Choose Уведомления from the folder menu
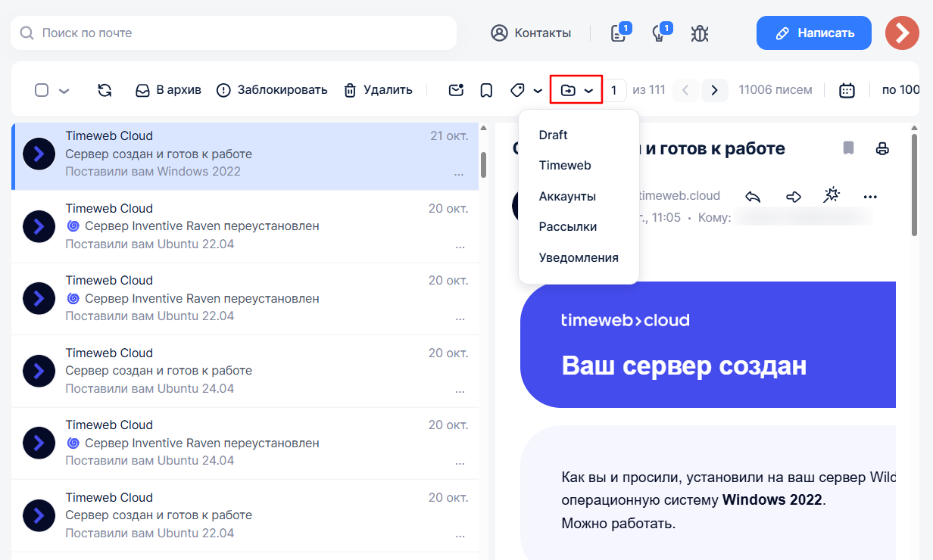This screenshot has width=933, height=560. tap(578, 258)
